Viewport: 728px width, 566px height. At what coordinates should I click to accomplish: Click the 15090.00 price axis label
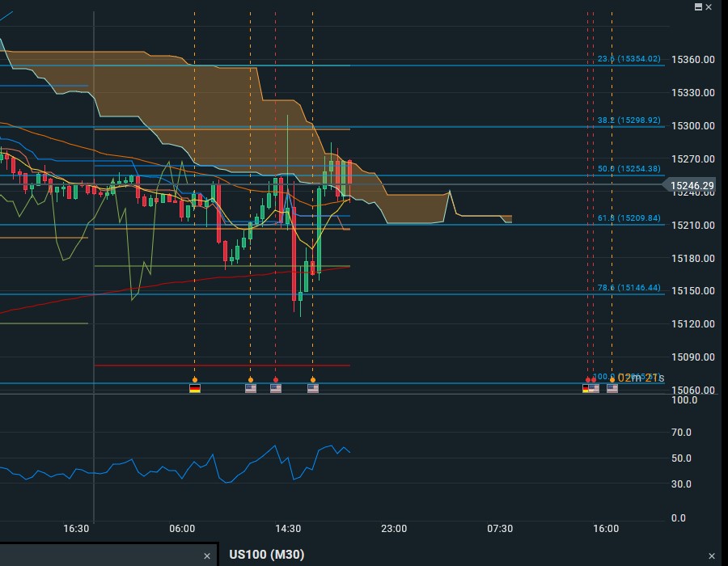(x=693, y=357)
